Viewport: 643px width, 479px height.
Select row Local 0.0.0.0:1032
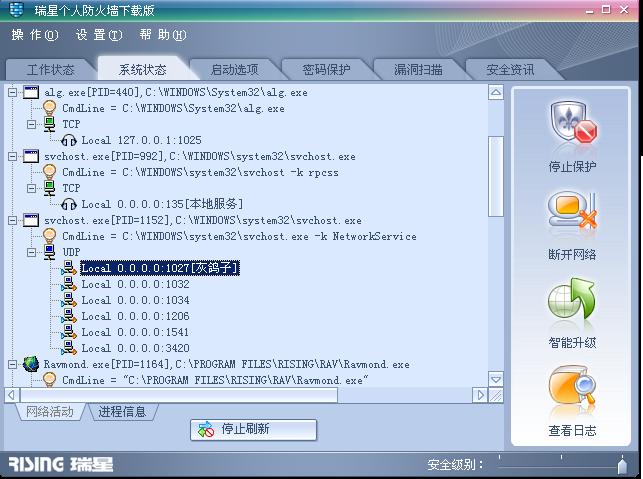point(135,284)
